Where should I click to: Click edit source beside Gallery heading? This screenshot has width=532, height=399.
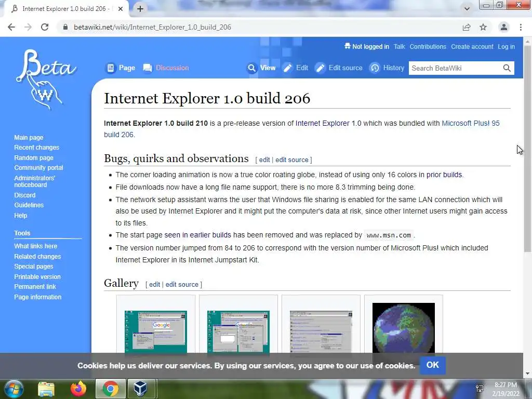click(182, 285)
